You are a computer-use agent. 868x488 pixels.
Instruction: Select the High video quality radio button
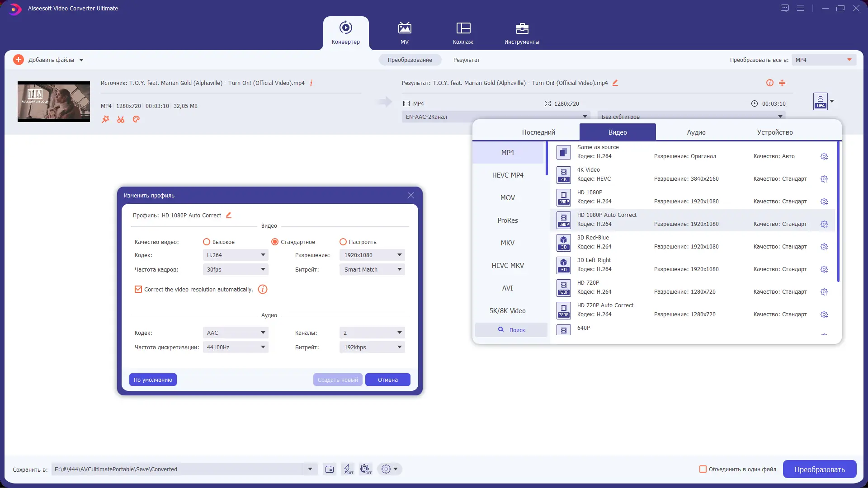tap(207, 242)
